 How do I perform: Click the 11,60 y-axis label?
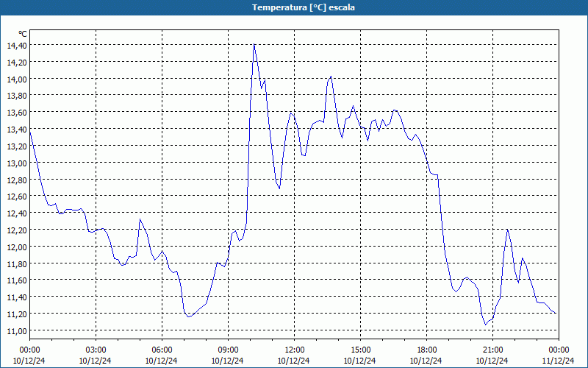tap(17, 280)
